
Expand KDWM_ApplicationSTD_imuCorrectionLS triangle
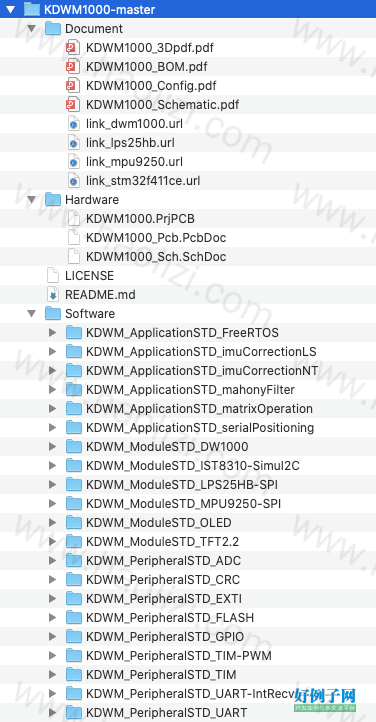point(52,351)
